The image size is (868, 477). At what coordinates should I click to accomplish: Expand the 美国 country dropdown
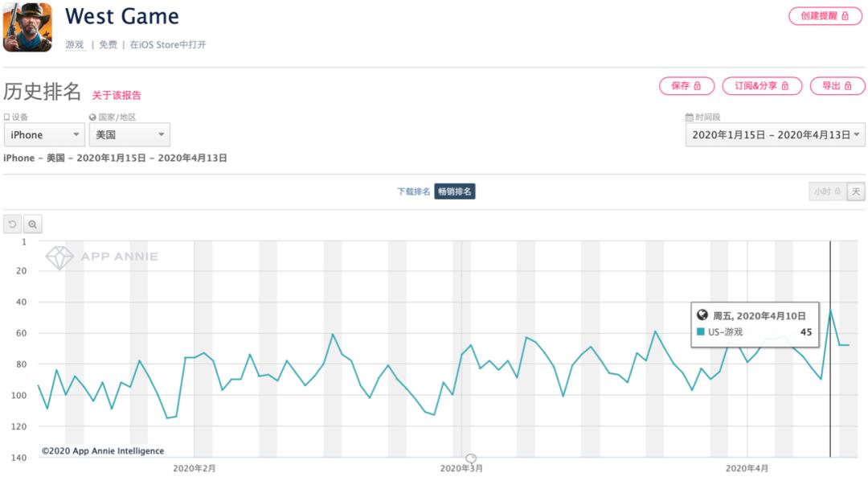pos(129,135)
